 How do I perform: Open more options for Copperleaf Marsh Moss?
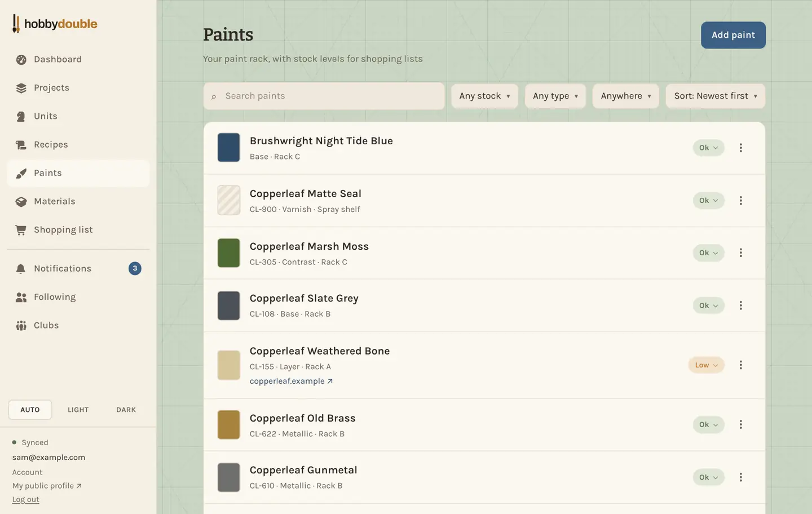click(x=740, y=253)
